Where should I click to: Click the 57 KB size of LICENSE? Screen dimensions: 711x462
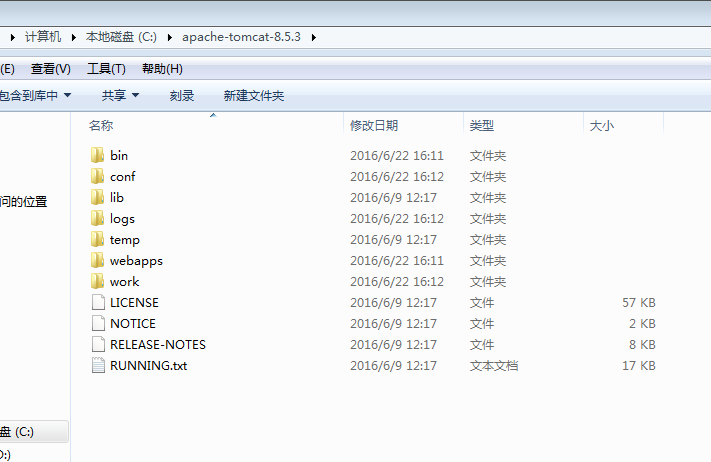[639, 302]
